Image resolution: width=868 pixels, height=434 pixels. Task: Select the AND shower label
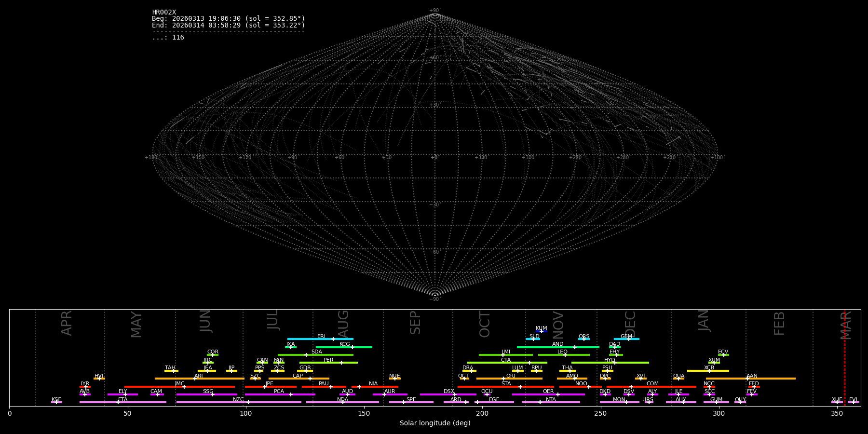pos(558,344)
